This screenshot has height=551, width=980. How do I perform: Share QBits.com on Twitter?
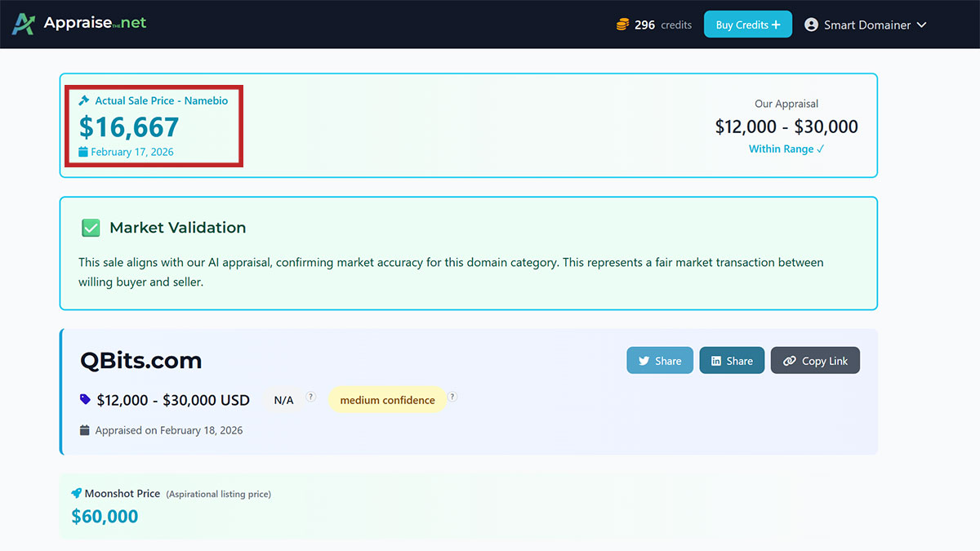click(x=660, y=361)
